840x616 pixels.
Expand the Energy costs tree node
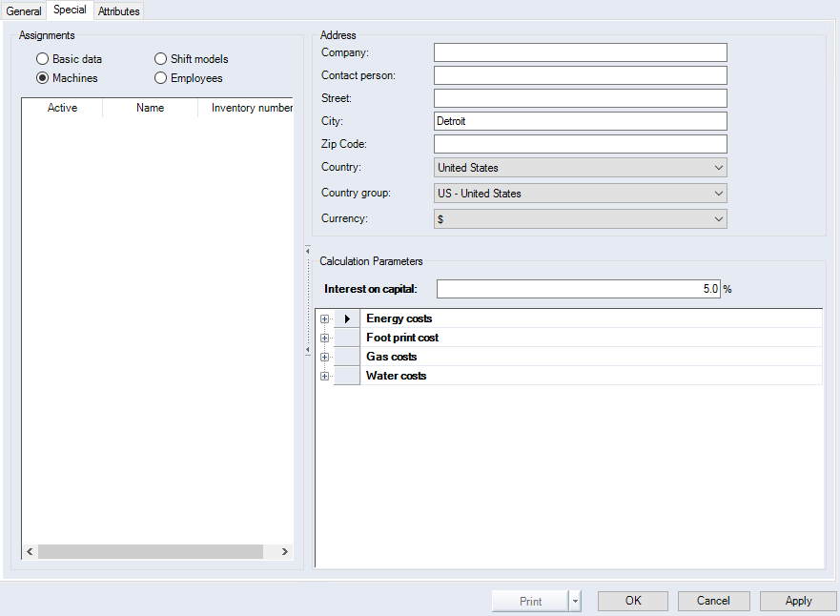pyautogui.click(x=324, y=318)
